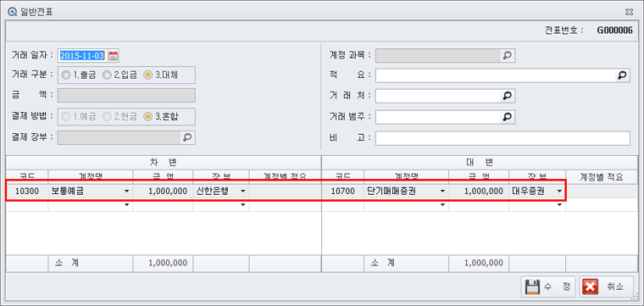Screen dimensions: 644x306
Task: Click voucher number G000006
Action: [x=615, y=31]
